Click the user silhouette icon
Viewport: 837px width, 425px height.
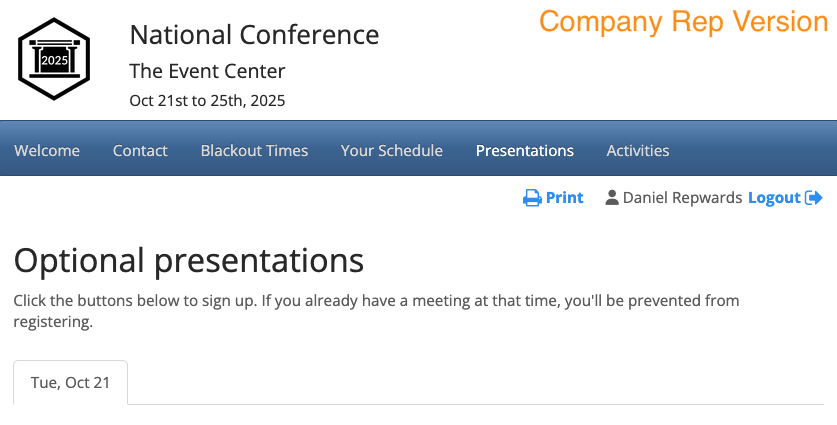pyautogui.click(x=612, y=198)
